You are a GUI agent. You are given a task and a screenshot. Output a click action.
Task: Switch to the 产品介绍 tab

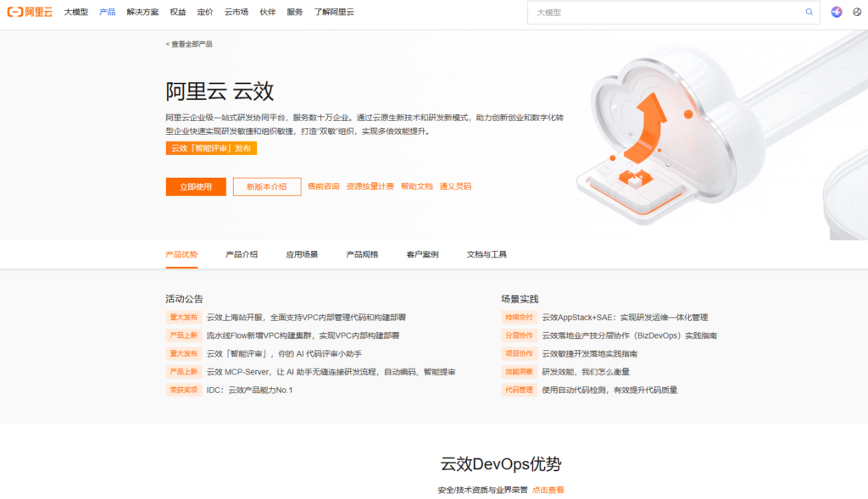pyautogui.click(x=242, y=253)
